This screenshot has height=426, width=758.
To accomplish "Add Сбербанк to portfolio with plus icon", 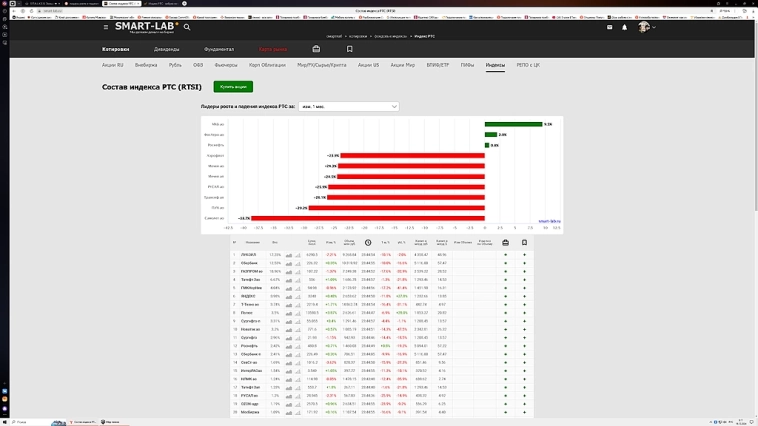I will [505, 263].
